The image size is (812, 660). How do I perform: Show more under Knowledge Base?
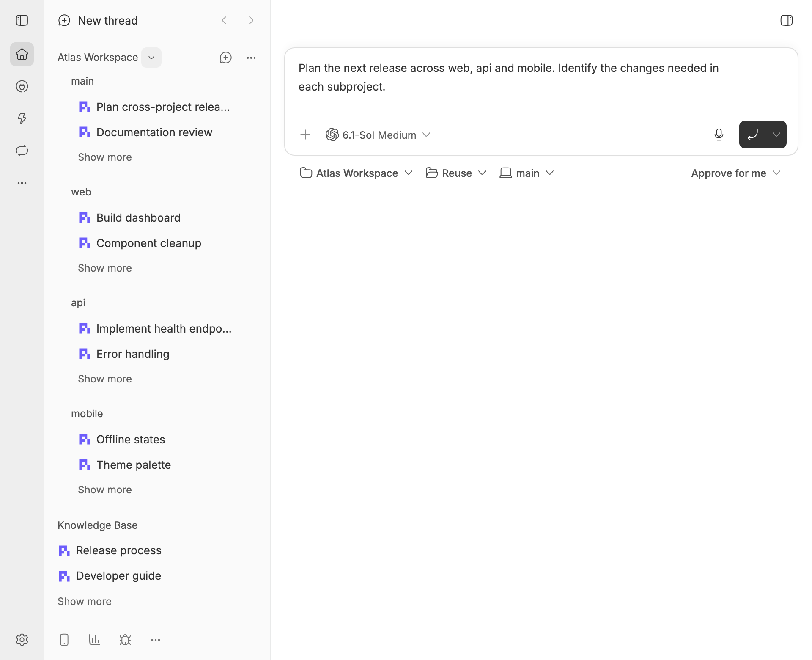pyautogui.click(x=85, y=601)
